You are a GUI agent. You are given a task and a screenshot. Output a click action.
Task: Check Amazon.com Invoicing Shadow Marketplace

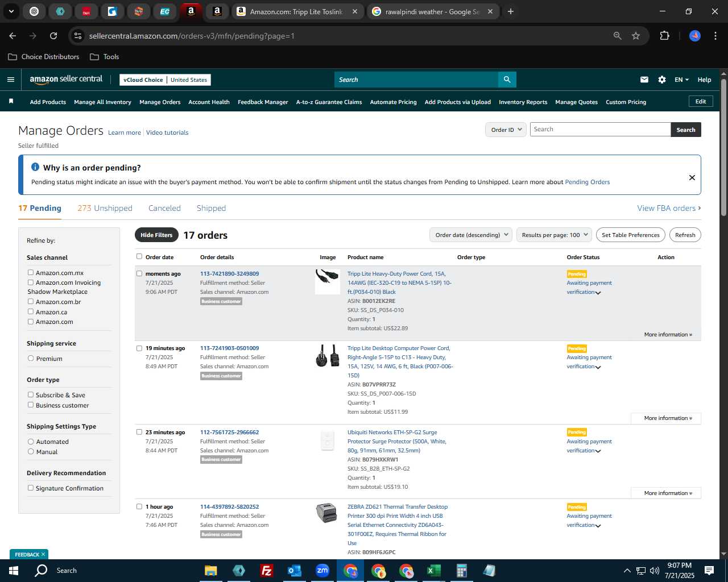pos(31,282)
